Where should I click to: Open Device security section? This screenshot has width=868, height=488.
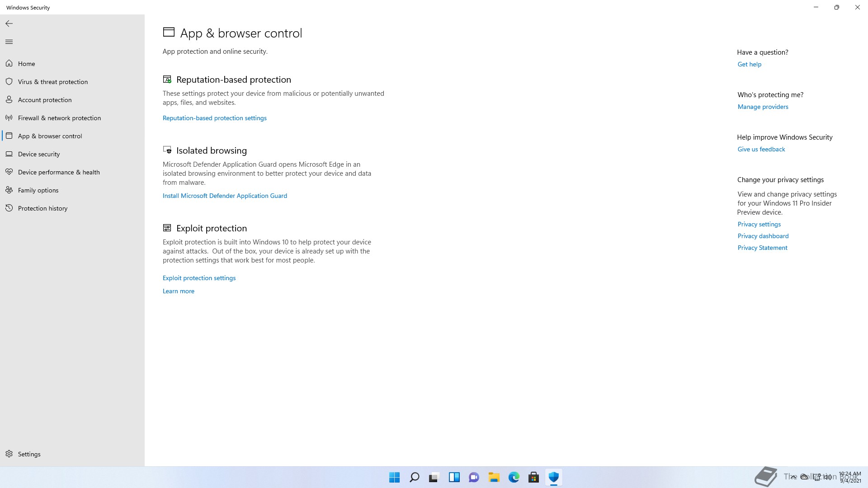(x=72, y=154)
